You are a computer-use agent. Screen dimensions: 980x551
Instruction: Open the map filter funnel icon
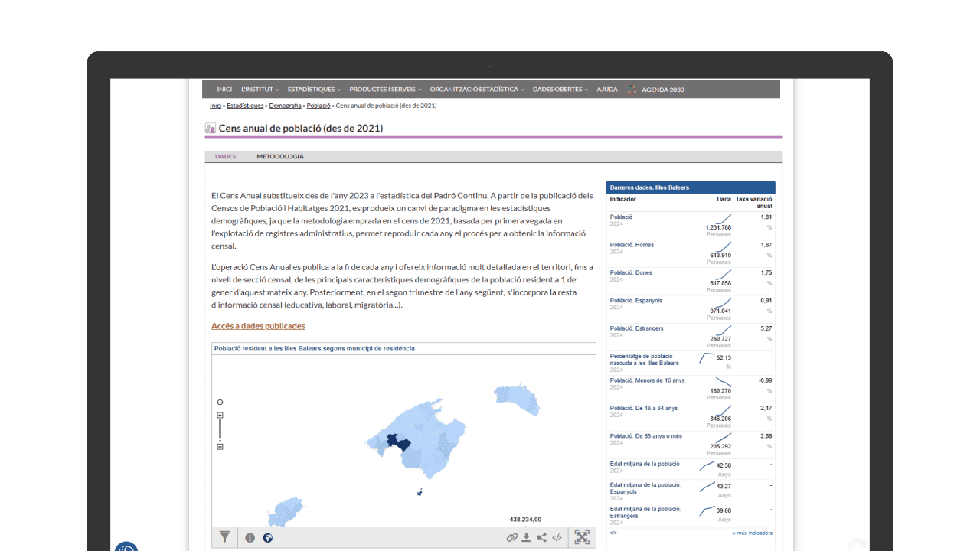(x=224, y=537)
